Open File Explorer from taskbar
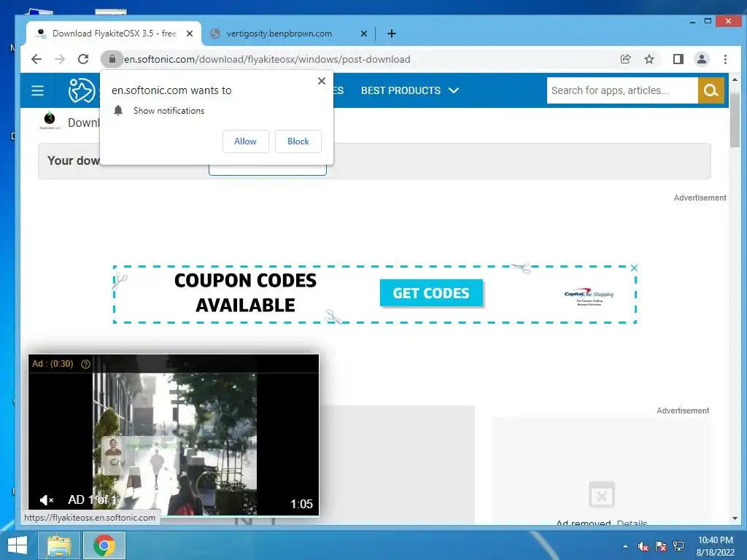This screenshot has width=747, height=560. click(59, 545)
